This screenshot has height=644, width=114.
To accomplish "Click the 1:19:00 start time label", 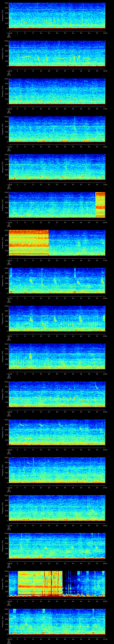I will coord(9,223).
